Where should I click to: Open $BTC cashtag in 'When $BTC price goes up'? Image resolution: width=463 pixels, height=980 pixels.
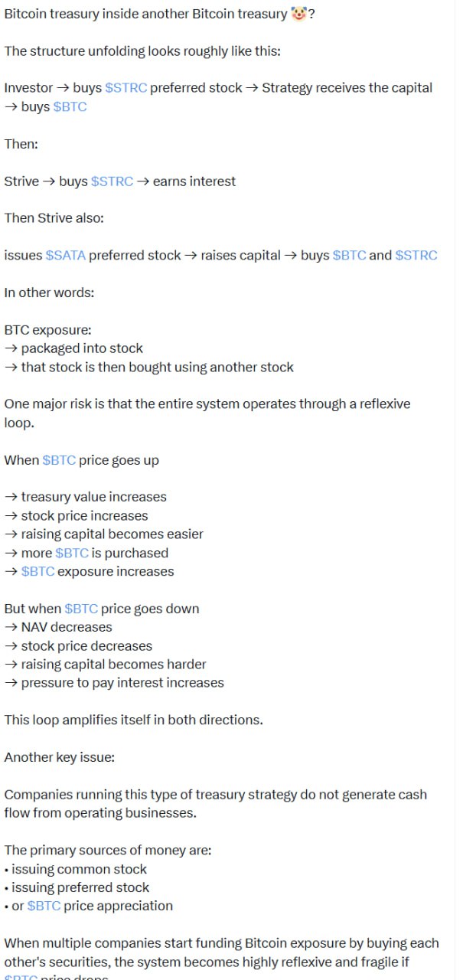59,460
